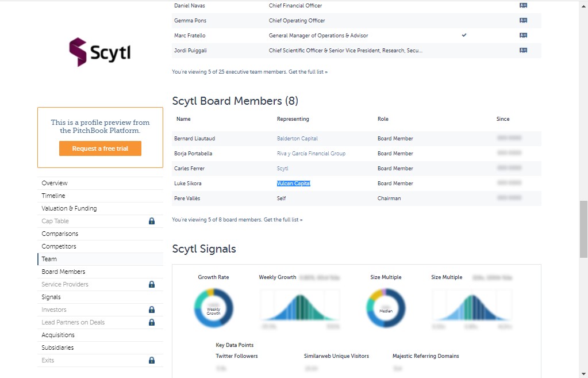Open Lead Partners on Deals item
This screenshot has width=588, height=378.
pyautogui.click(x=100, y=322)
